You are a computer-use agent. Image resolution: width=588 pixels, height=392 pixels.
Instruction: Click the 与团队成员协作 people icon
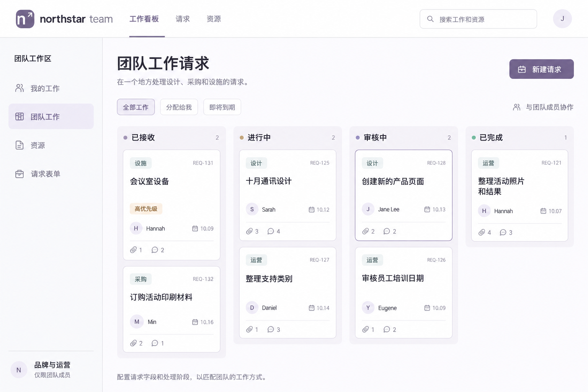[516, 107]
